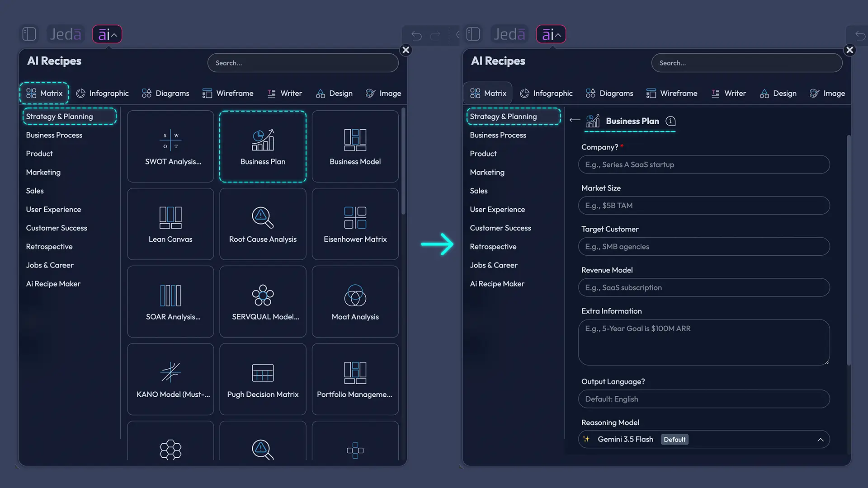
Task: Open the Design tab in left panel
Action: click(x=334, y=93)
